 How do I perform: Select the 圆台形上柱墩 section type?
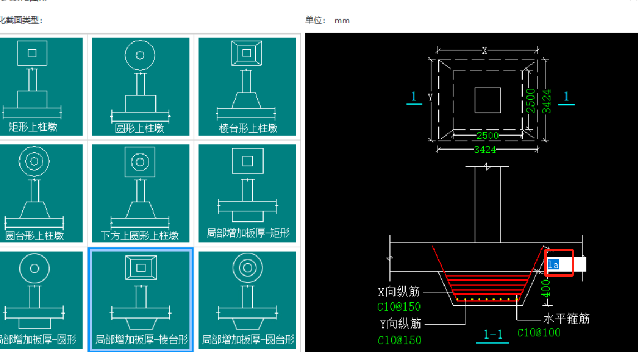tap(41, 193)
